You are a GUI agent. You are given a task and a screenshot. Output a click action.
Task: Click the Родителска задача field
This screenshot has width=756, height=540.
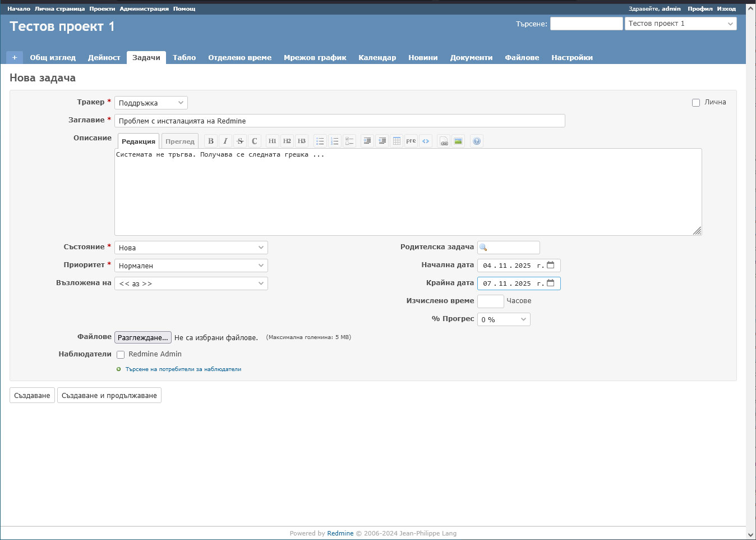(509, 248)
